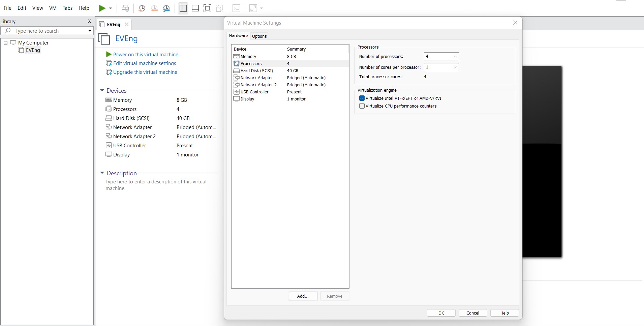The width and height of the screenshot is (644, 326).
Task: Select Hard Disk (SCSI) in settings list
Action: pos(290,70)
